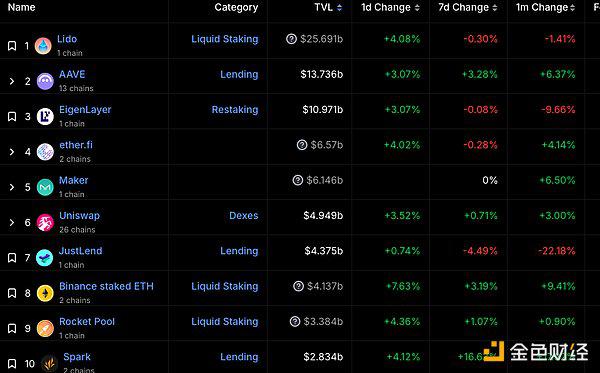Click the JustLend logo icon
600x373 pixels.
tap(45, 257)
